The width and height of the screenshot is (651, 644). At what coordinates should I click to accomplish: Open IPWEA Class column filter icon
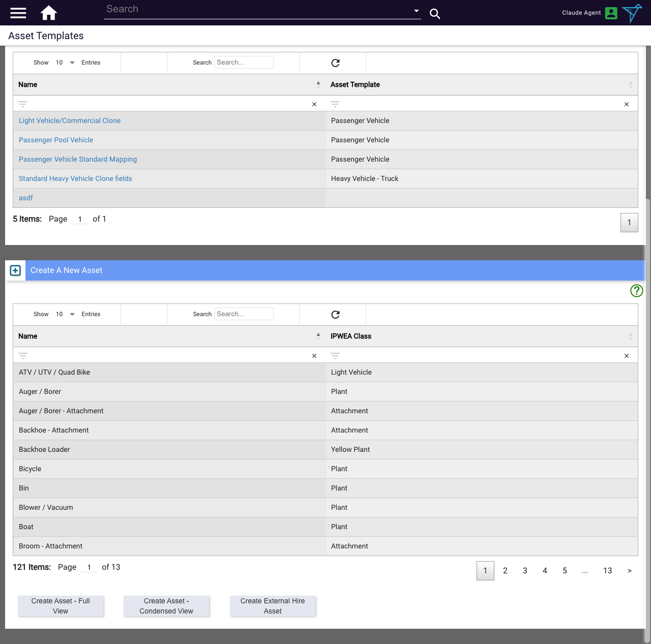pos(335,355)
